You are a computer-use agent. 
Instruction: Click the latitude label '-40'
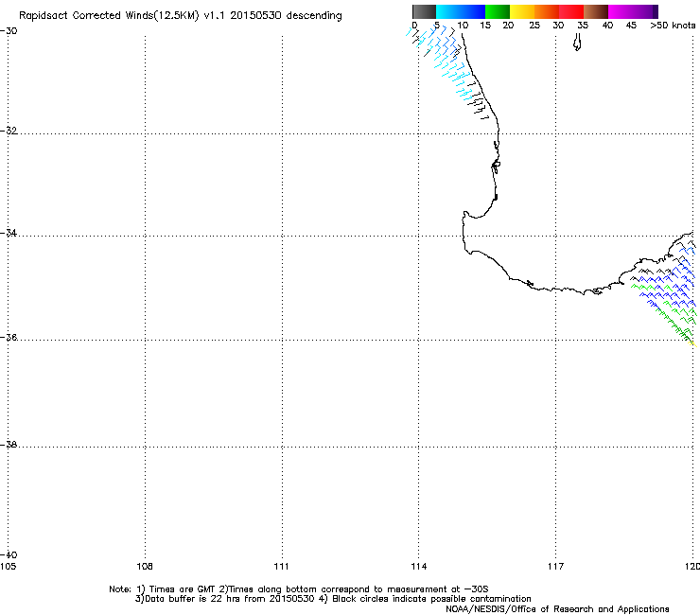9,554
